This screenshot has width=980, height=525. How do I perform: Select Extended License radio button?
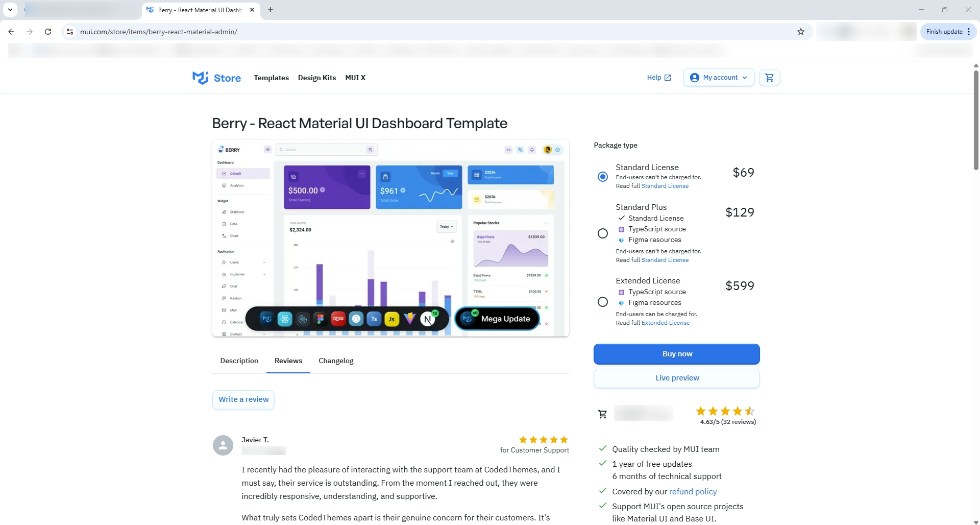[x=603, y=302]
